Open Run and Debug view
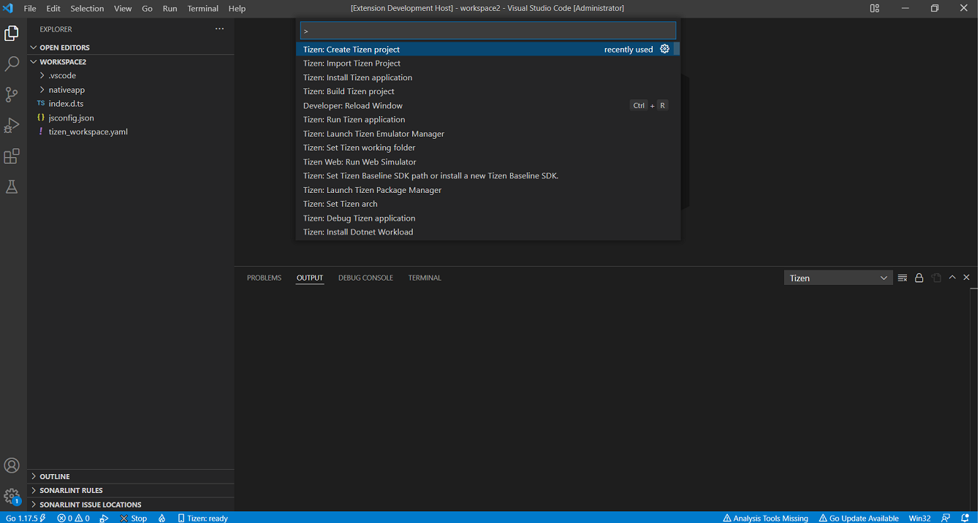980x523 pixels. coord(12,126)
